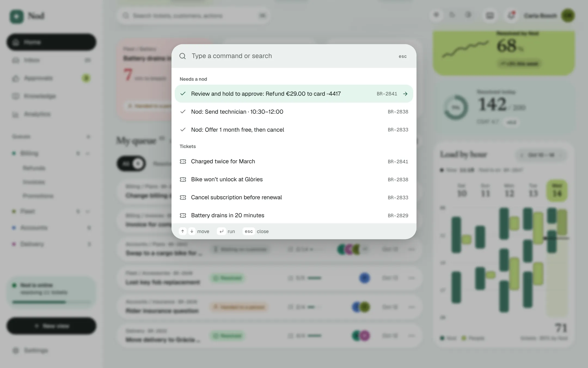588x368 pixels.
Task: Click the down arrow key hint in footer
Action: point(192,231)
